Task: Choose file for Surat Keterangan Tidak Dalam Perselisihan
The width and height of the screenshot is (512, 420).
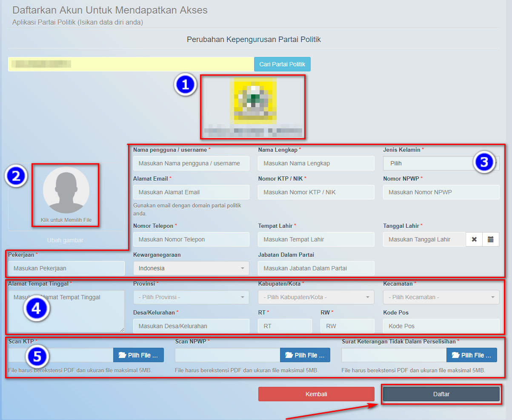Action: tap(472, 355)
